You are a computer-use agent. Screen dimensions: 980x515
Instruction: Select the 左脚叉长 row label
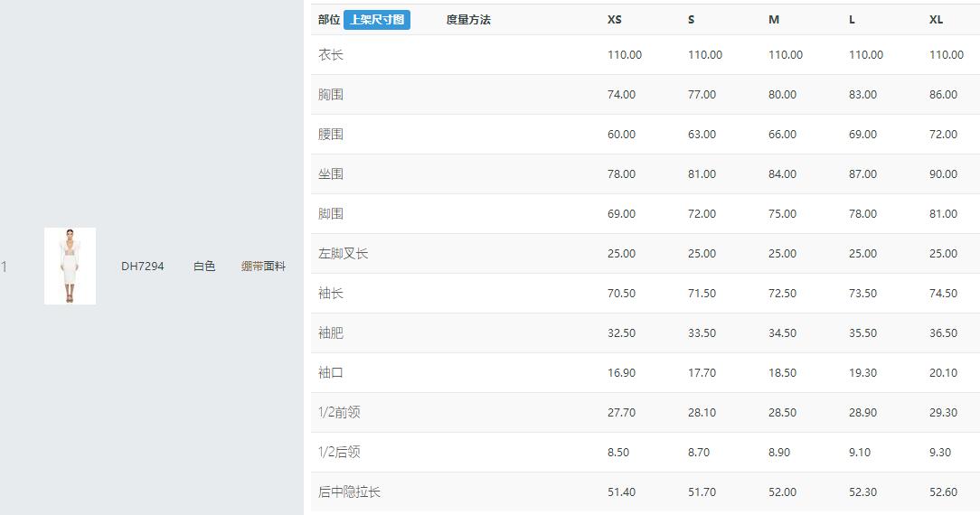[344, 254]
